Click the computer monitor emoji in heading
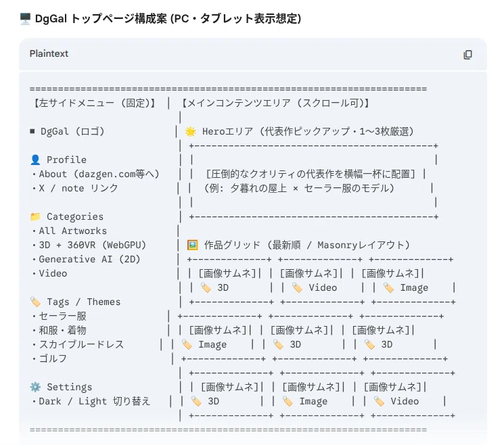 (25, 19)
